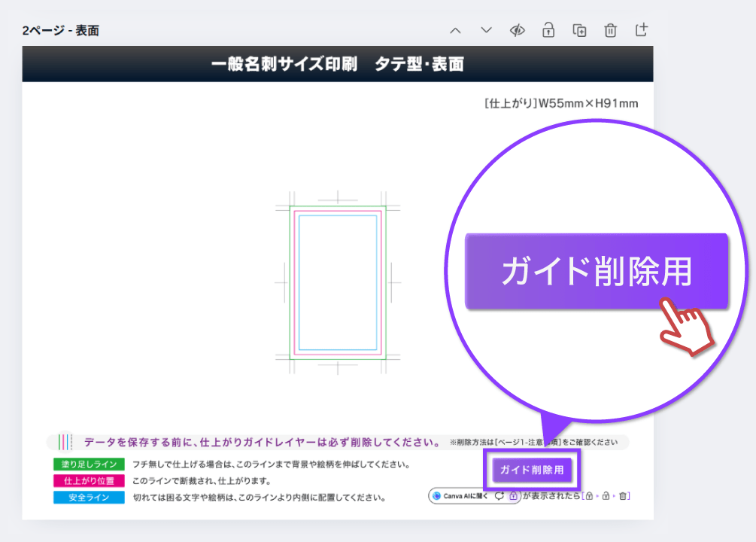
Task: Select the green 塗り足しライン label
Action: point(89,464)
